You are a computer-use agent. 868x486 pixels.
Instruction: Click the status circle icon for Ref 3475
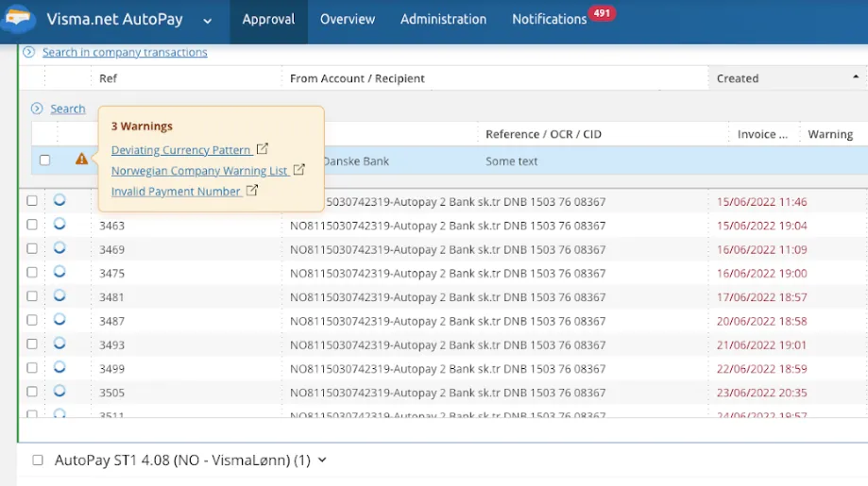coord(60,272)
